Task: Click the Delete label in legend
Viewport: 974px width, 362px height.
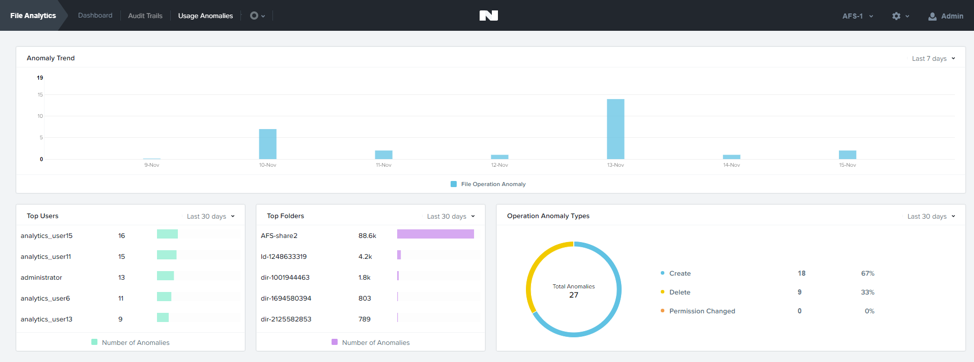Action: (680, 292)
